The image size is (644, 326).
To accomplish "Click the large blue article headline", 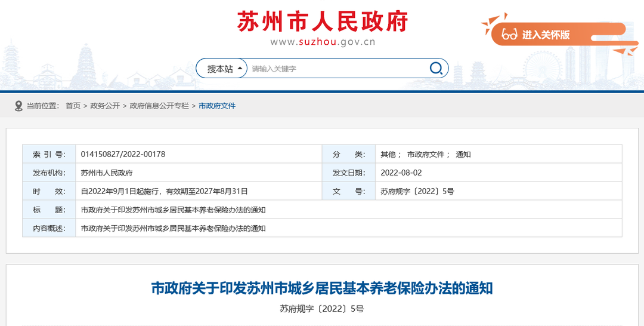I will click(322, 288).
